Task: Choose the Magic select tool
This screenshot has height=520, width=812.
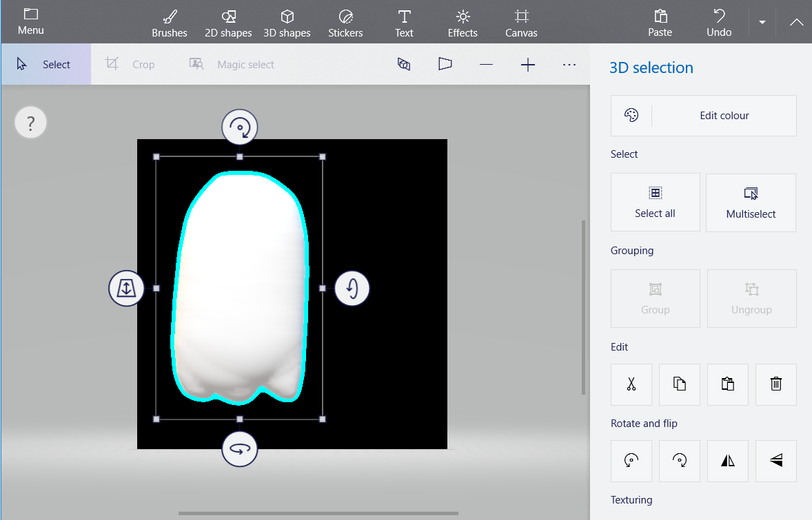Action: [232, 64]
